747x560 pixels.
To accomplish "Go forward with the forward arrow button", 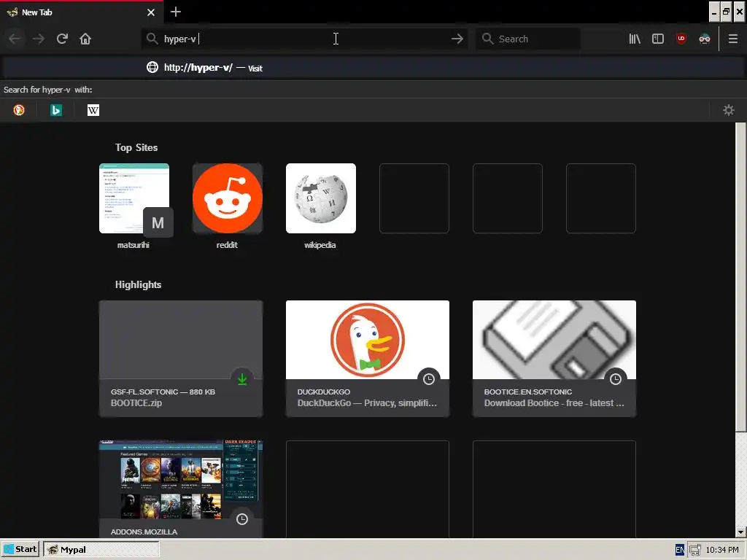I will [x=38, y=39].
